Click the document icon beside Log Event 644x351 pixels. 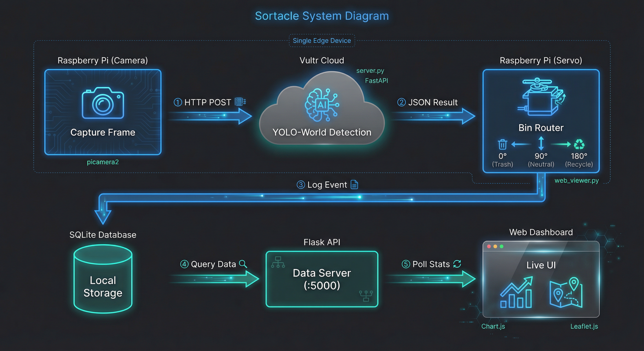coord(354,185)
